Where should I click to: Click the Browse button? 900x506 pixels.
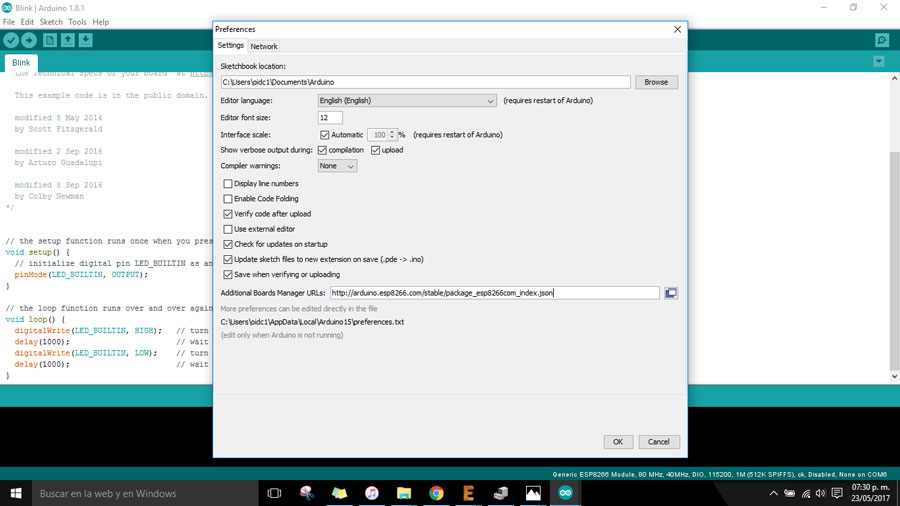coord(656,82)
